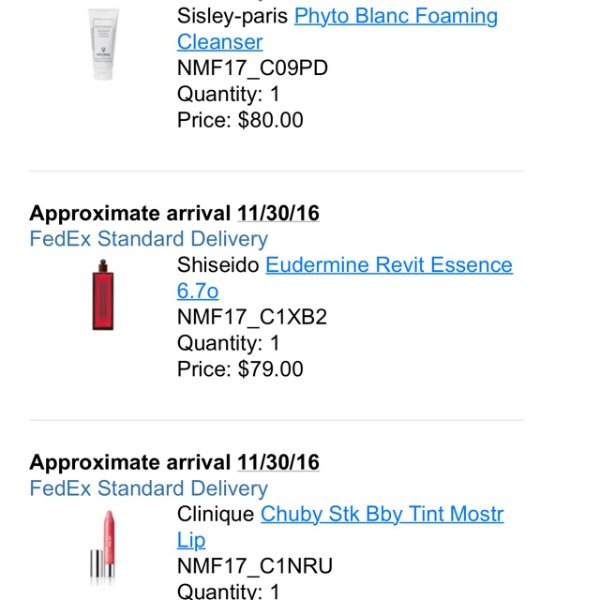
Task: Open the Eudermine Revit Essence 6.7o link
Action: 344,278
